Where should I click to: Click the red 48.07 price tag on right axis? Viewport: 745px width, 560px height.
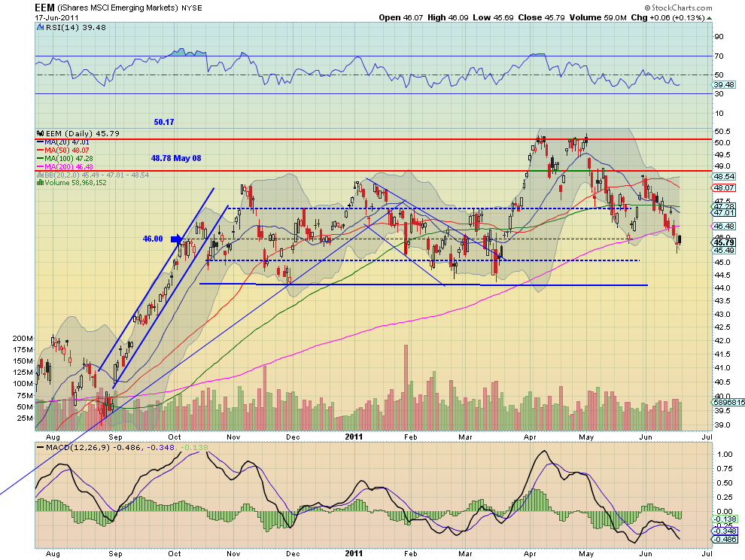[x=724, y=187]
